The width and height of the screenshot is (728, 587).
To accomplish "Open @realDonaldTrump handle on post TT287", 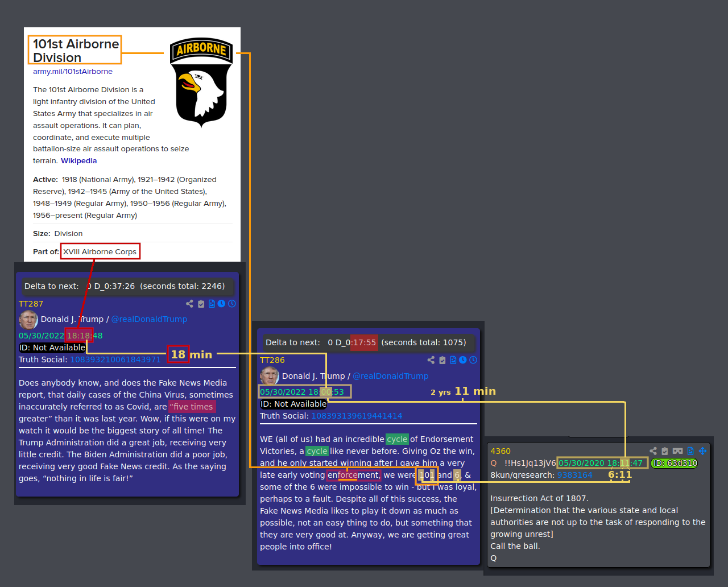I will click(x=149, y=319).
